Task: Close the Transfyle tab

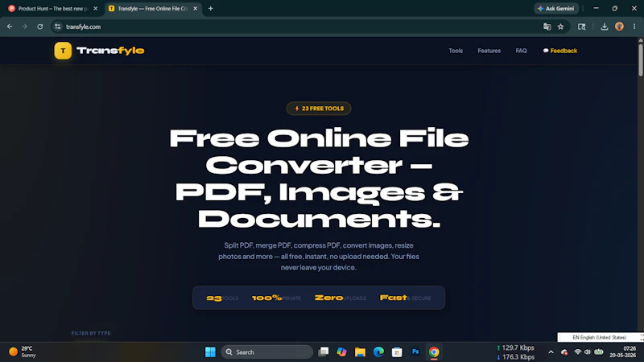Action: [x=196, y=9]
